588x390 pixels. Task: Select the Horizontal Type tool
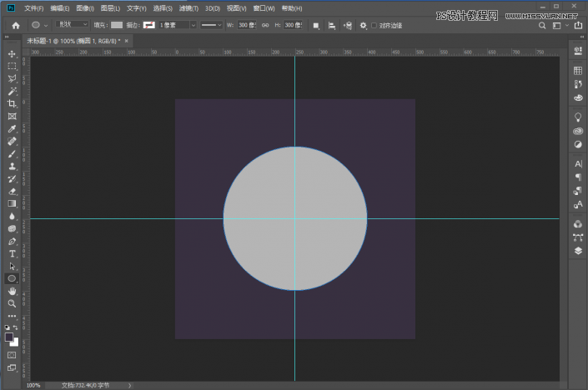click(12, 253)
